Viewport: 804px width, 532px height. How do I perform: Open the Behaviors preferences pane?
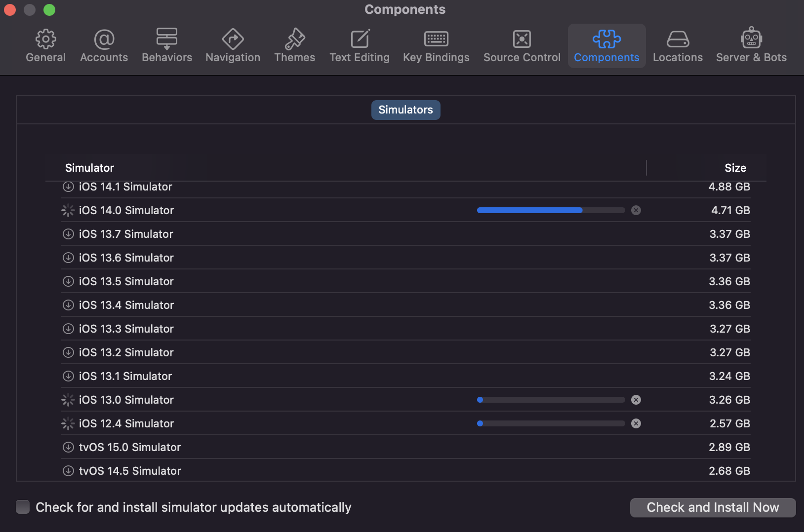(167, 46)
